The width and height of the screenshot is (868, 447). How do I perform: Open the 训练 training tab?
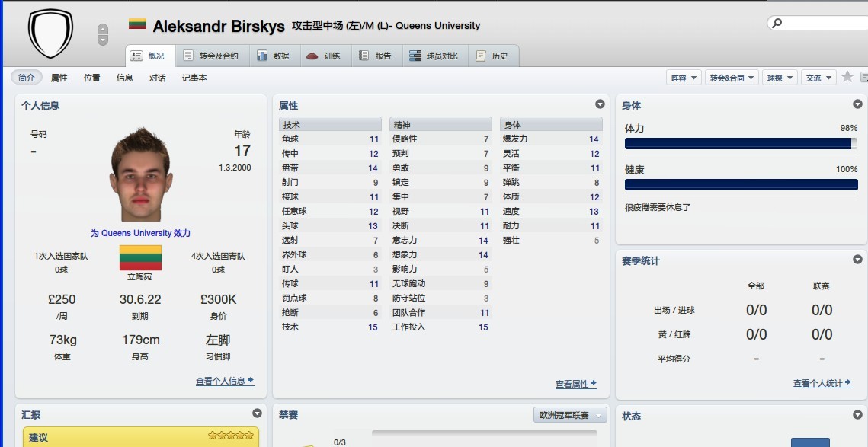(x=325, y=56)
